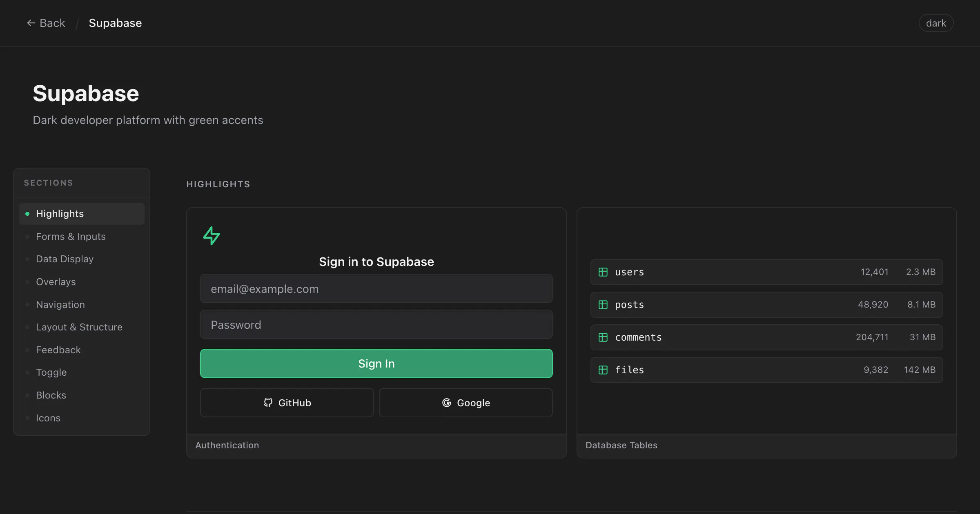Click the table icon beside posts
Image resolution: width=980 pixels, height=514 pixels.
pyautogui.click(x=603, y=305)
